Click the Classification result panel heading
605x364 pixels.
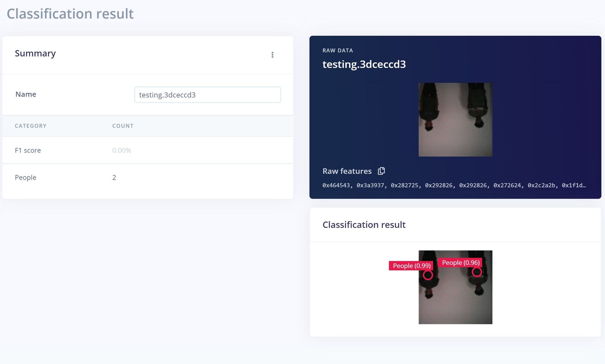pos(364,225)
